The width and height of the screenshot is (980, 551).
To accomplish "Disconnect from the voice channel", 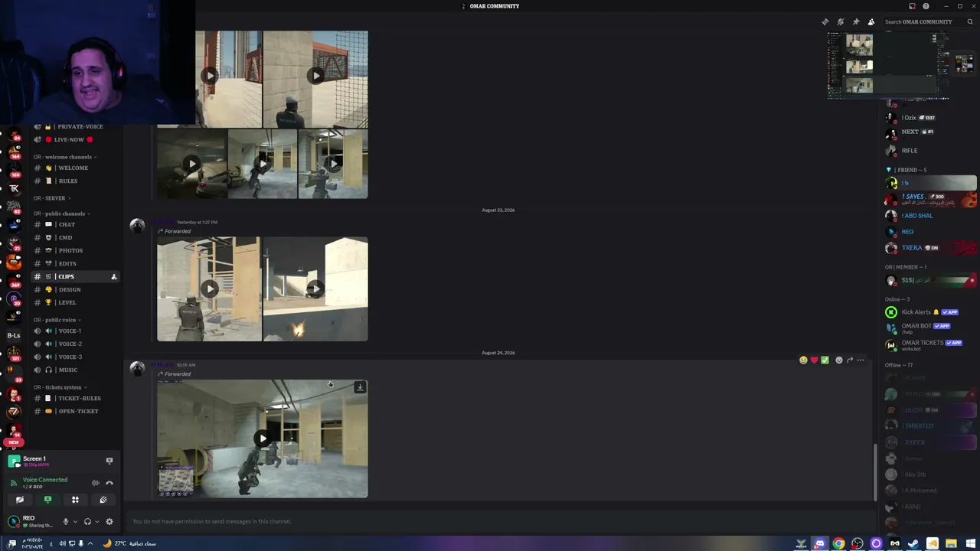I will pos(109,483).
